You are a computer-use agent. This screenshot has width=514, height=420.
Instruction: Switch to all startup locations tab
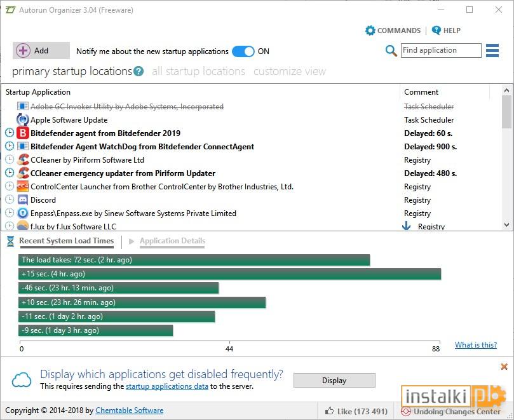point(198,71)
